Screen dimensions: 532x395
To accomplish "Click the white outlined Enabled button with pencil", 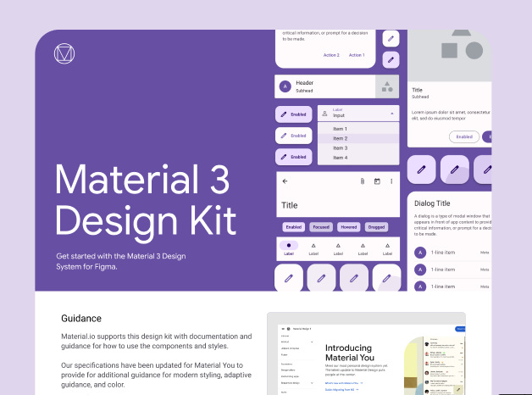I will tap(293, 136).
